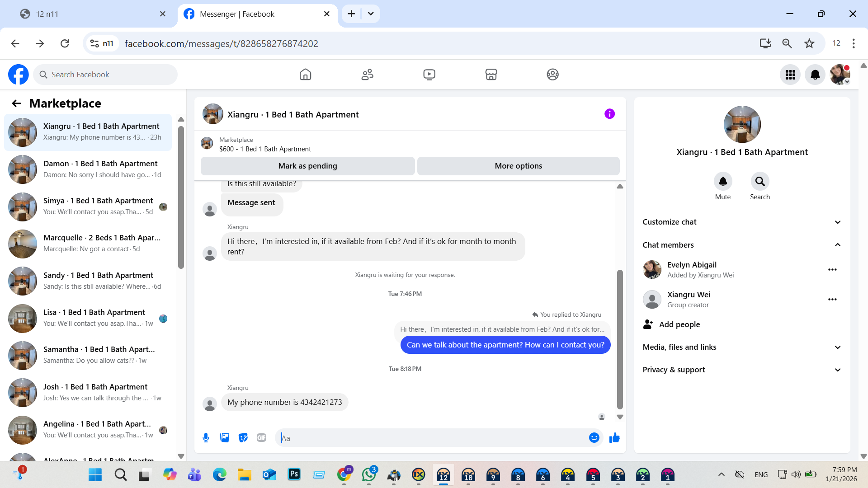The image size is (868, 488).
Task: Mute this conversation bell
Action: (x=722, y=182)
